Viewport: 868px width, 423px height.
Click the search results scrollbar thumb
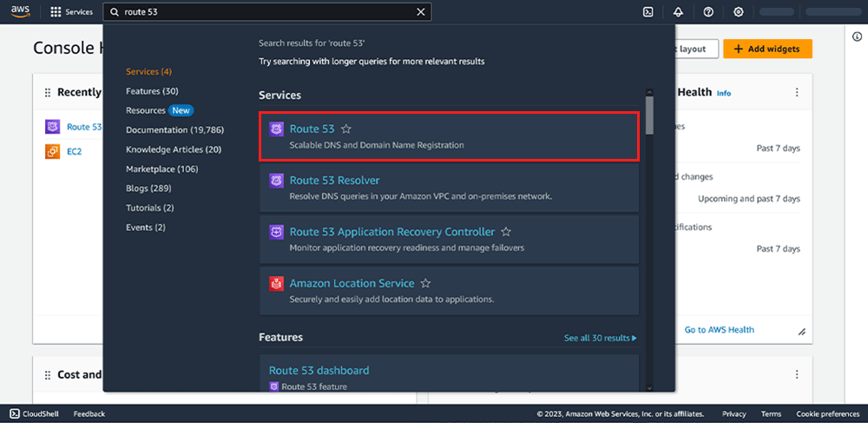[649, 116]
